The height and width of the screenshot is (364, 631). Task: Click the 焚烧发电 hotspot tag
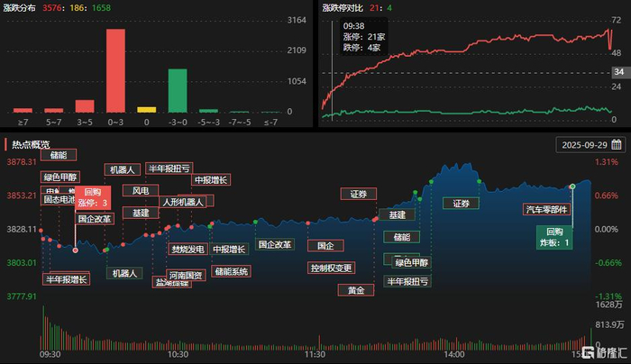[x=187, y=249]
